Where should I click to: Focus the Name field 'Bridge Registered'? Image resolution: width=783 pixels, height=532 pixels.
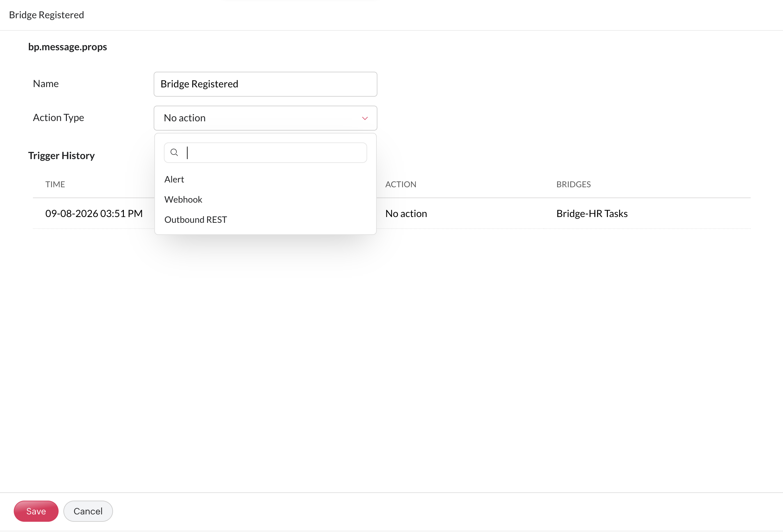coord(265,84)
